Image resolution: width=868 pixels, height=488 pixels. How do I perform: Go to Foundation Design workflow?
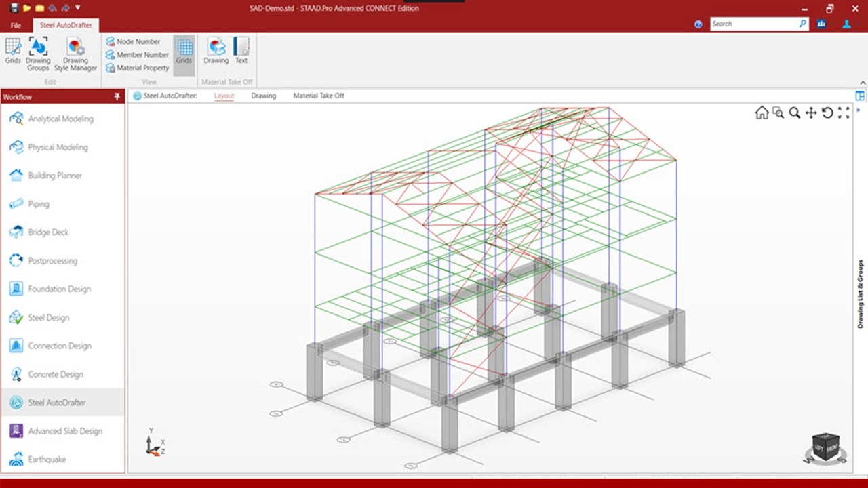59,289
